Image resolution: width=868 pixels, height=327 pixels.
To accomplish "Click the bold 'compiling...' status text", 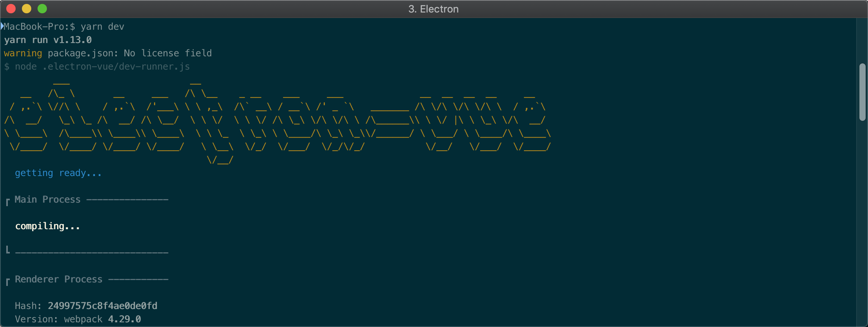I will pos(47,226).
